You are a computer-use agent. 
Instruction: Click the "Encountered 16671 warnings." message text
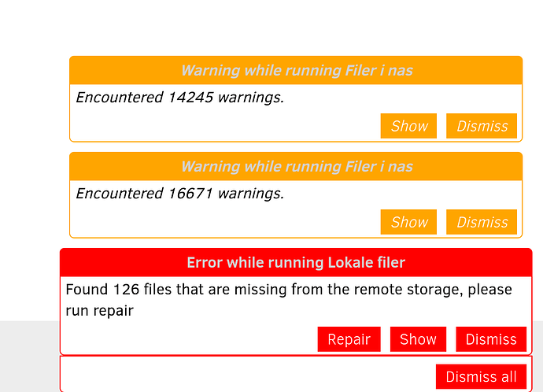coord(179,194)
